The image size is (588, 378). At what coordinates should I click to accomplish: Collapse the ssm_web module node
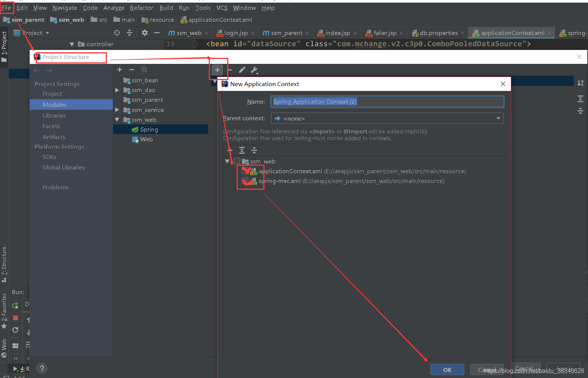pyautogui.click(x=117, y=119)
